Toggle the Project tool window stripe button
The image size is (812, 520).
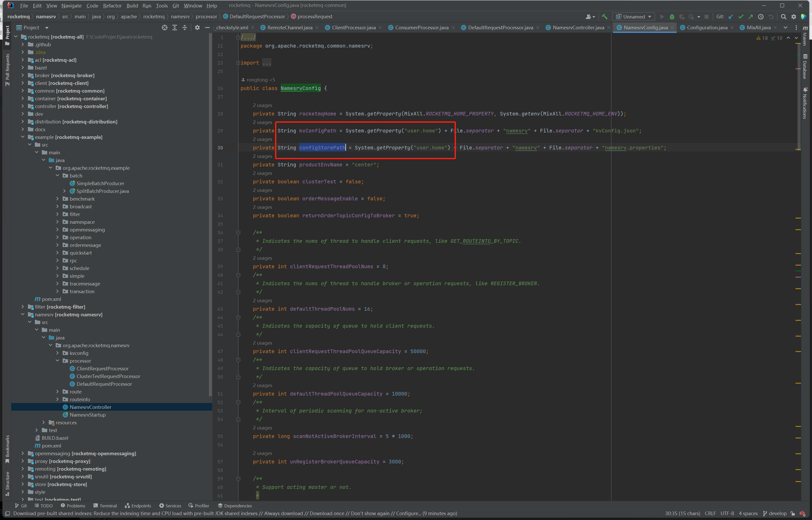[x=7, y=35]
